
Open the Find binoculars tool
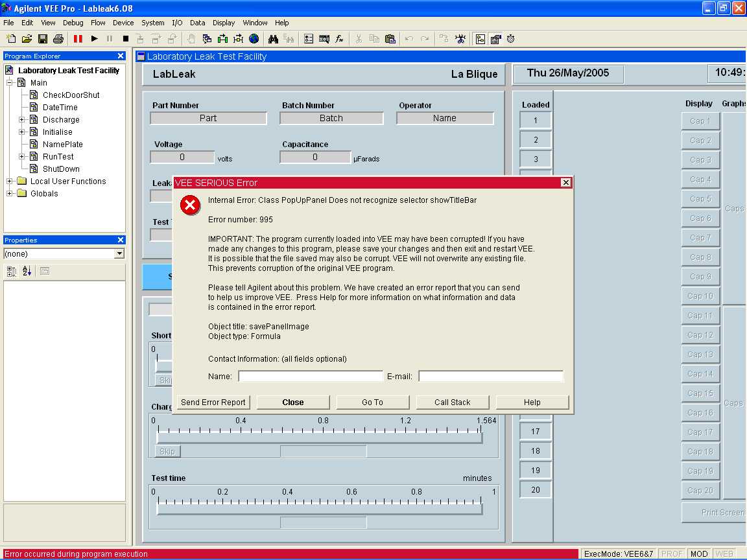(274, 39)
